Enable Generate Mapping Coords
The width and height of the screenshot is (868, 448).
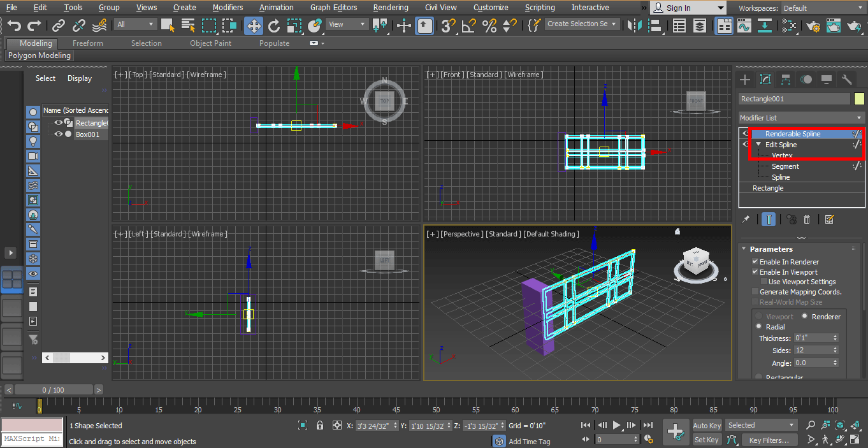pos(756,291)
